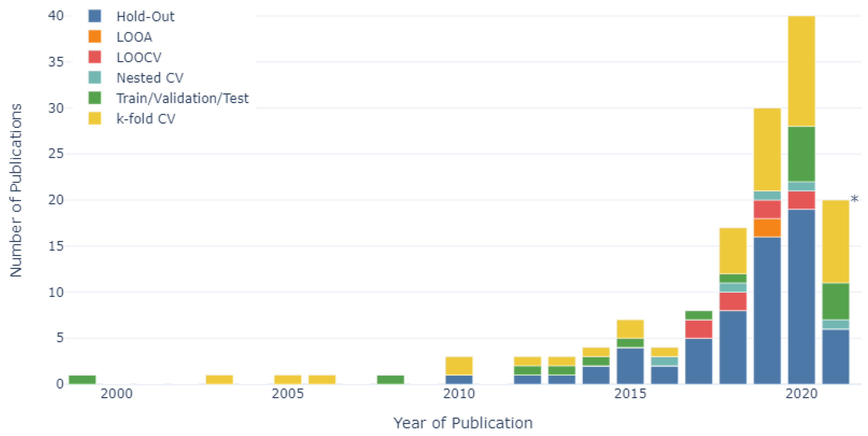The width and height of the screenshot is (868, 436).
Task: Click the 2020 x-axis tick label
Action: pyautogui.click(x=802, y=394)
